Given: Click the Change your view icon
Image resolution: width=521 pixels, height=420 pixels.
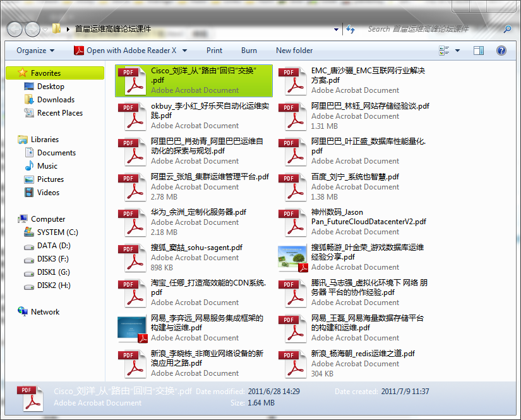Looking at the screenshot, I should point(444,51).
